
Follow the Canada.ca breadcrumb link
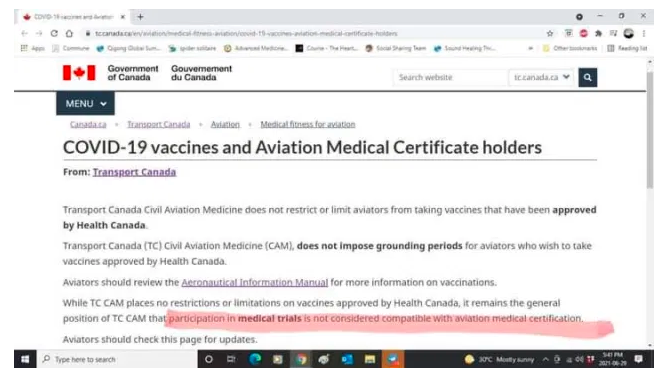[x=88, y=124]
